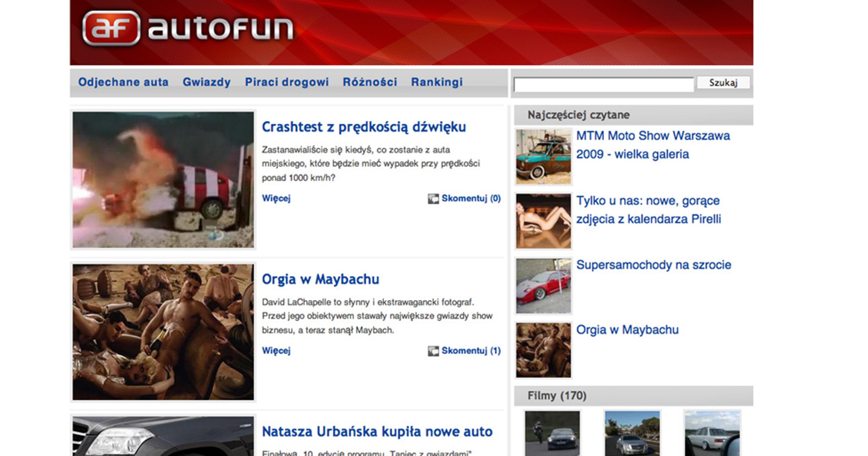Screen dimensions: 868x456
Task: Click comment icon beside Skomentuj (0)
Action: point(433,199)
